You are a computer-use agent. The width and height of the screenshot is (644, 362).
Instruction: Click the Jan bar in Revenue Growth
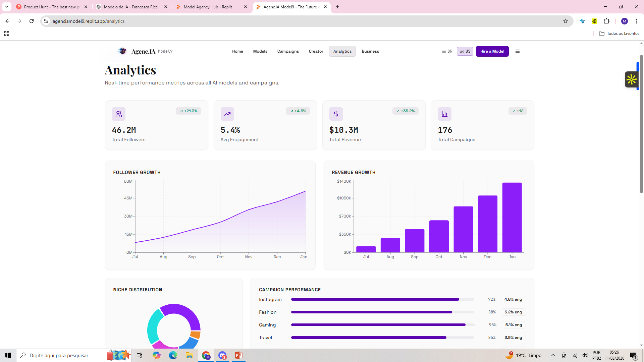tap(512, 218)
